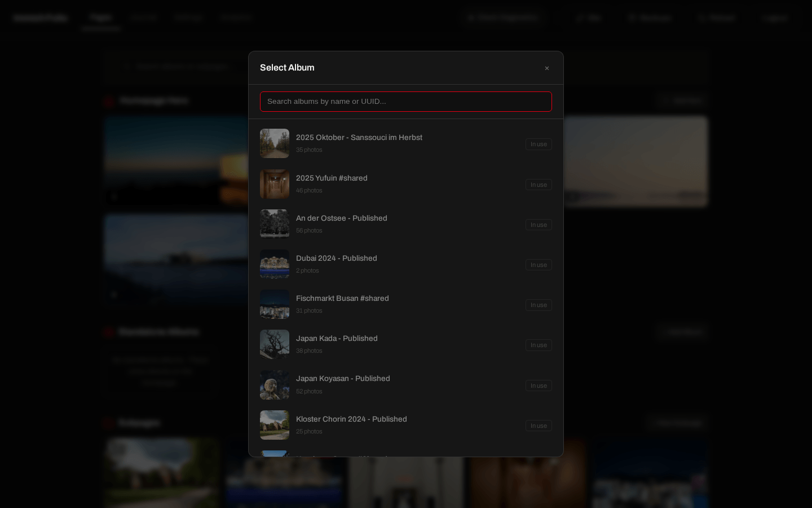Viewport: 812px width, 508px height.
Task: Click 'In use' badge for Kloster Chorin
Action: point(539,426)
